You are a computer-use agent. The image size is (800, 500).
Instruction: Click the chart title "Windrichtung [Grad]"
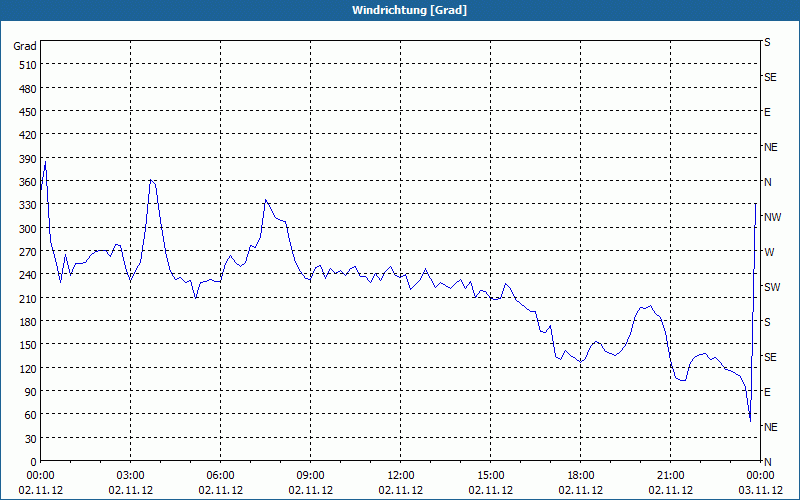(409, 10)
